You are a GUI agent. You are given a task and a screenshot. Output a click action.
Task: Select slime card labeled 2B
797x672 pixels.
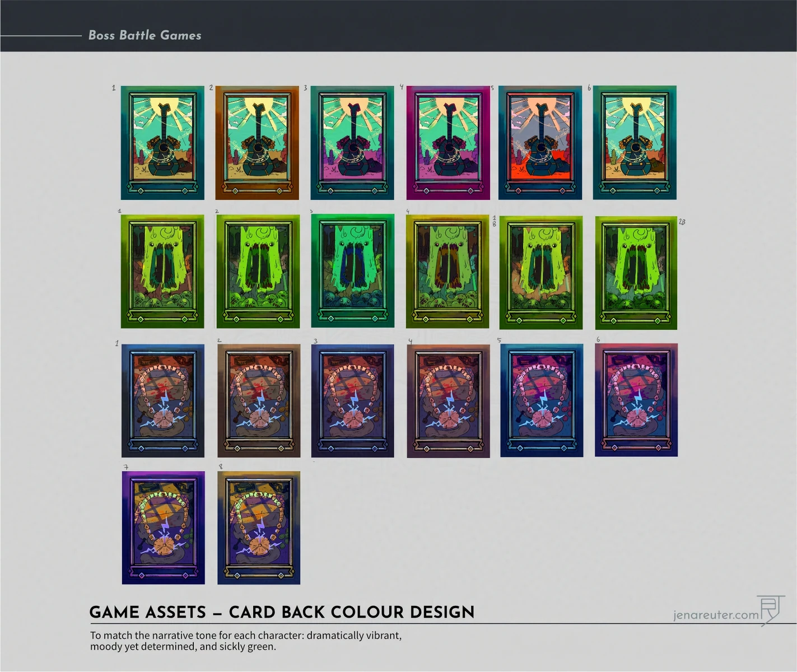point(636,273)
